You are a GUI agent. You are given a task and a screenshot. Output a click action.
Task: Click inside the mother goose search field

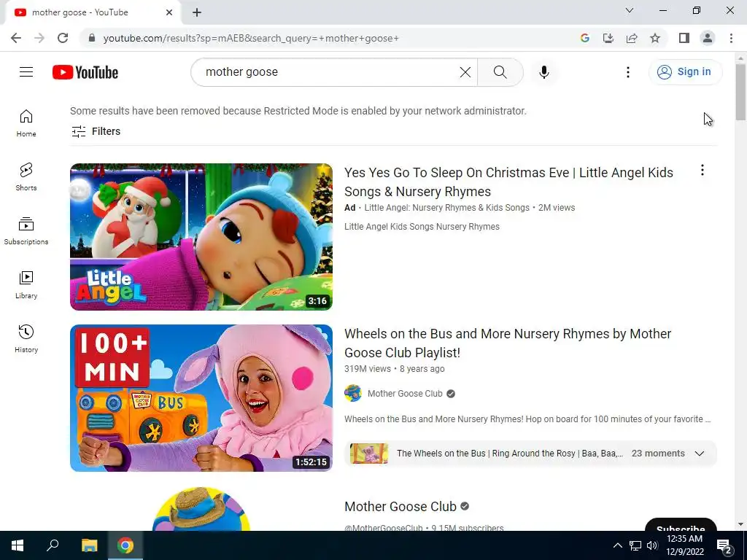[x=324, y=72]
